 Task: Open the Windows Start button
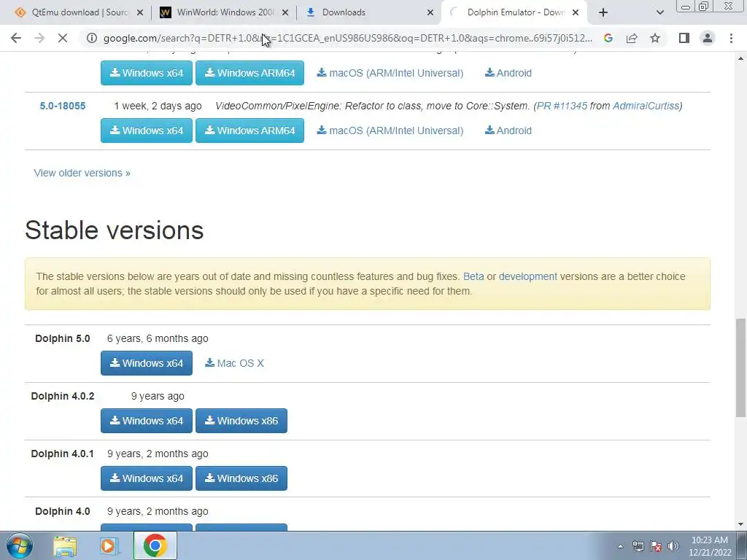pyautogui.click(x=19, y=545)
